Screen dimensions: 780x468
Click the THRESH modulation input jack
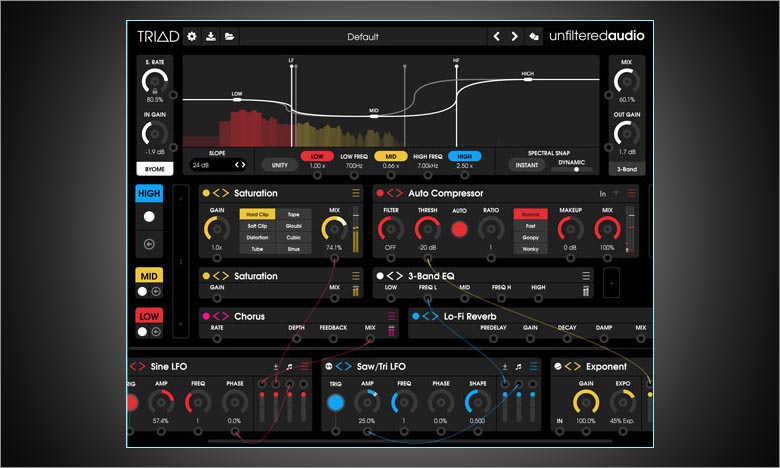point(427,258)
